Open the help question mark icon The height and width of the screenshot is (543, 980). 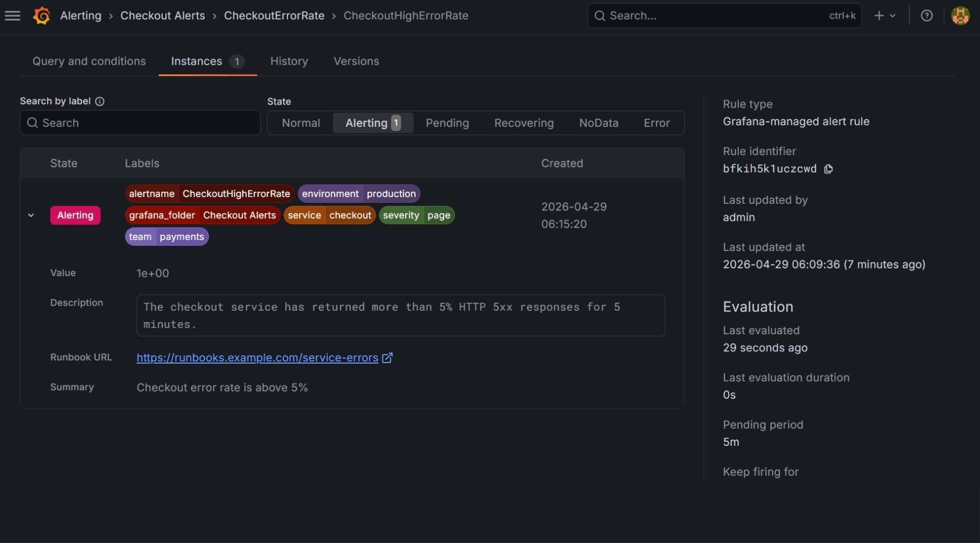point(927,16)
